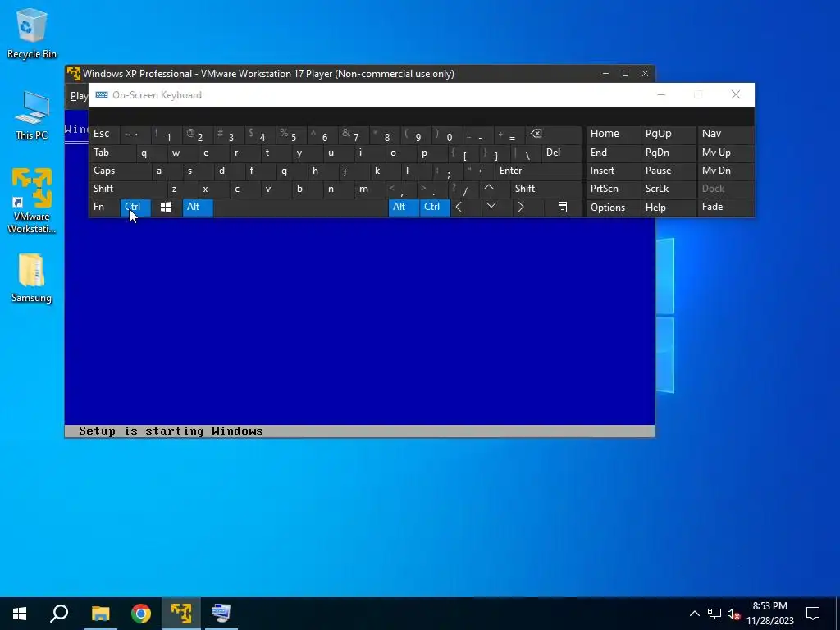
Task: Click the Home key
Action: pyautogui.click(x=613, y=134)
